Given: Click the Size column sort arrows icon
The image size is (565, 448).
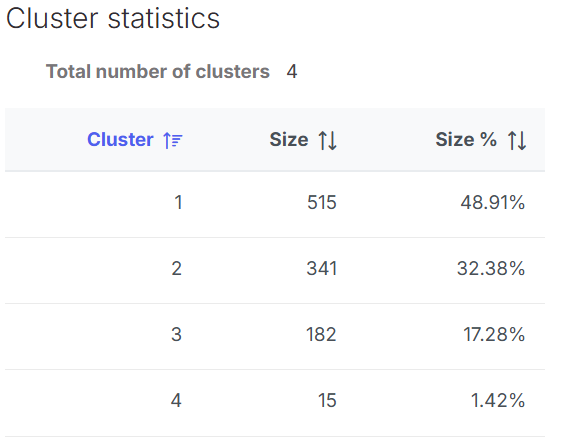Looking at the screenshot, I should coord(328,141).
